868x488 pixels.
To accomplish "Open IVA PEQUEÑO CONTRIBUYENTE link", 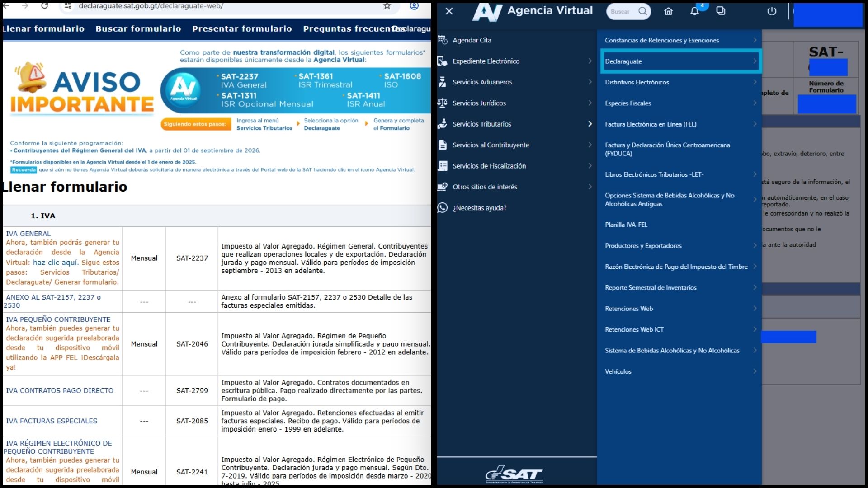I will [58, 319].
